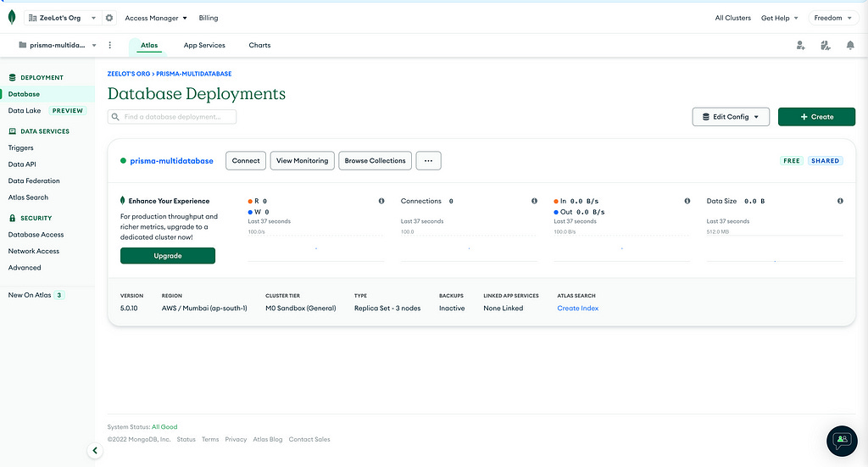Open Network Access in the sidebar
The height and width of the screenshot is (467, 868).
[33, 251]
